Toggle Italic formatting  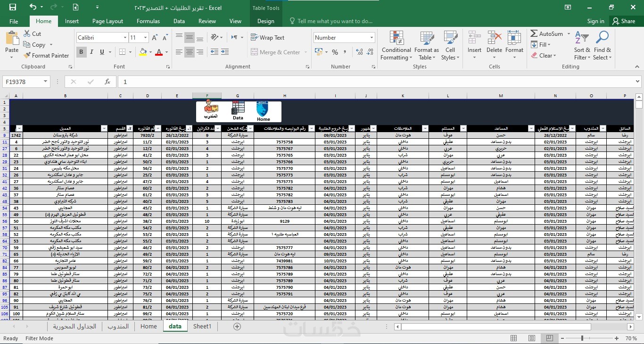pyautogui.click(x=91, y=52)
